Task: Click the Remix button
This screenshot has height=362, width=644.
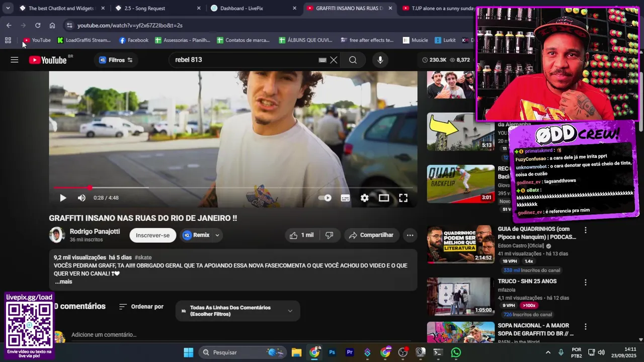Action: 196,235
